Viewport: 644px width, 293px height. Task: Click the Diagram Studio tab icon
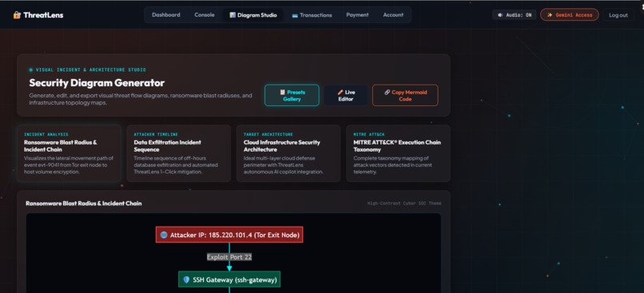(233, 15)
